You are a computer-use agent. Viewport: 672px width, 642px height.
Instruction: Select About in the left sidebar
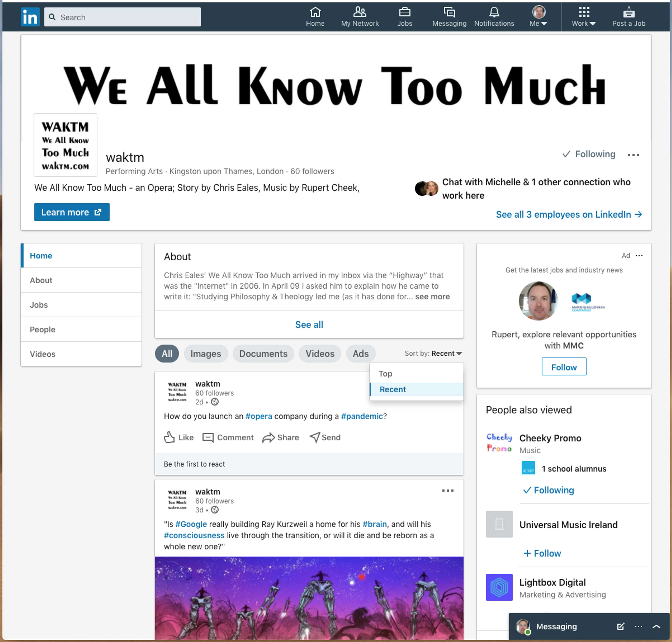pos(81,280)
